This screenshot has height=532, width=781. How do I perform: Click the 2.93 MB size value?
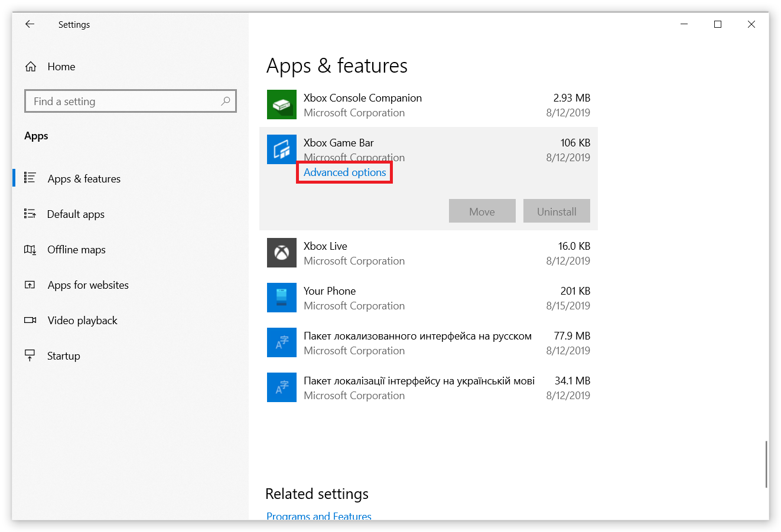571,98
